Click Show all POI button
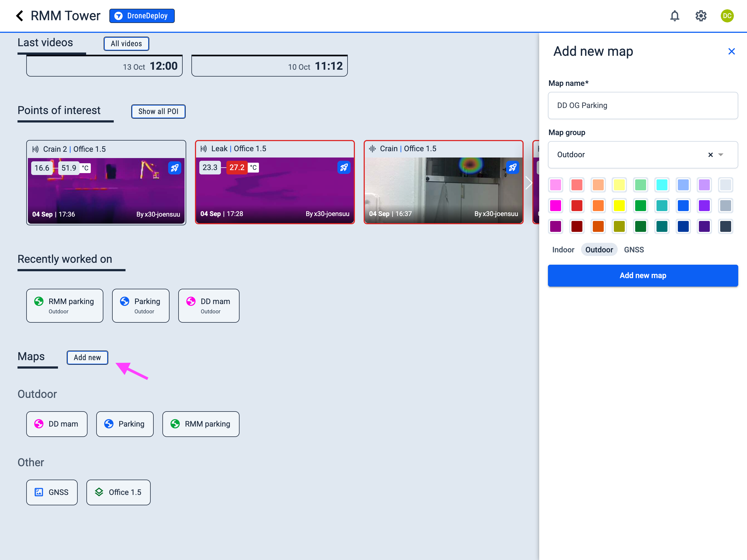The width and height of the screenshot is (747, 560). coord(158,112)
